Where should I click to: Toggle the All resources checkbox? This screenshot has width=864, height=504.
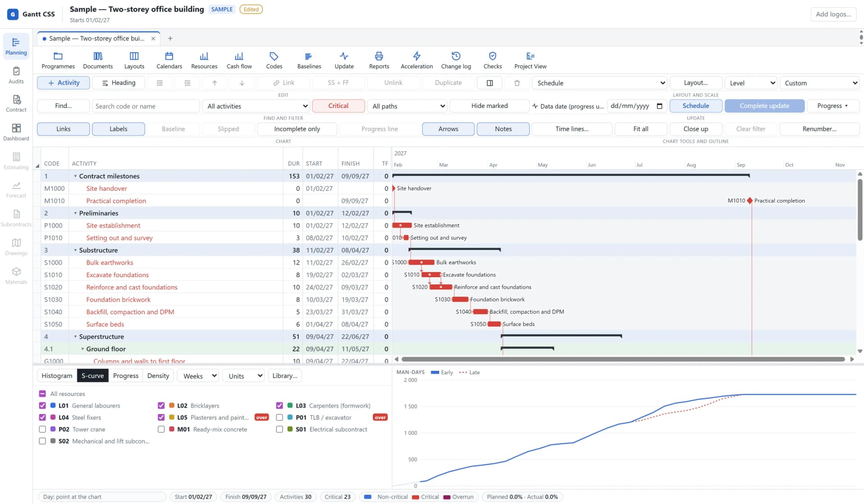click(x=42, y=394)
